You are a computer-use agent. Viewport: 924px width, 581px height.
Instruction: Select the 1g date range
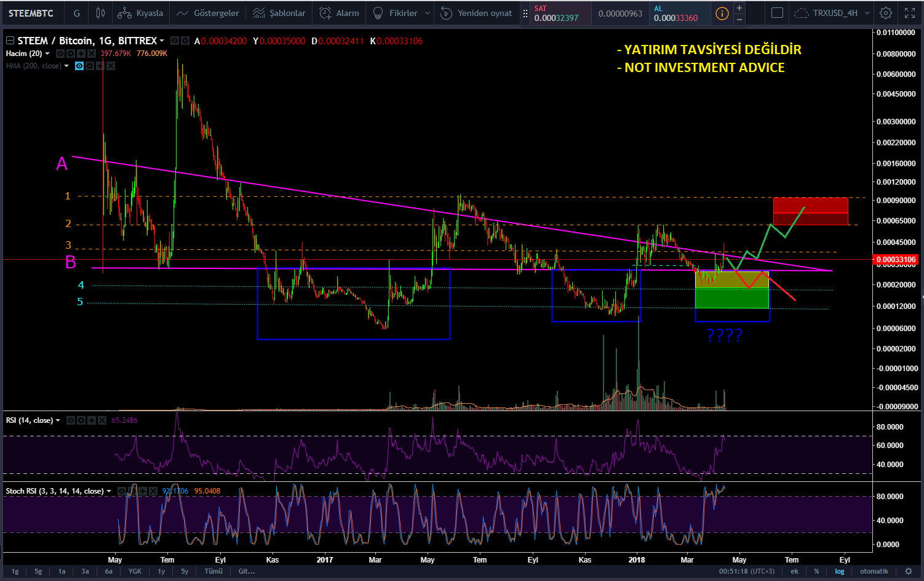click(15, 571)
